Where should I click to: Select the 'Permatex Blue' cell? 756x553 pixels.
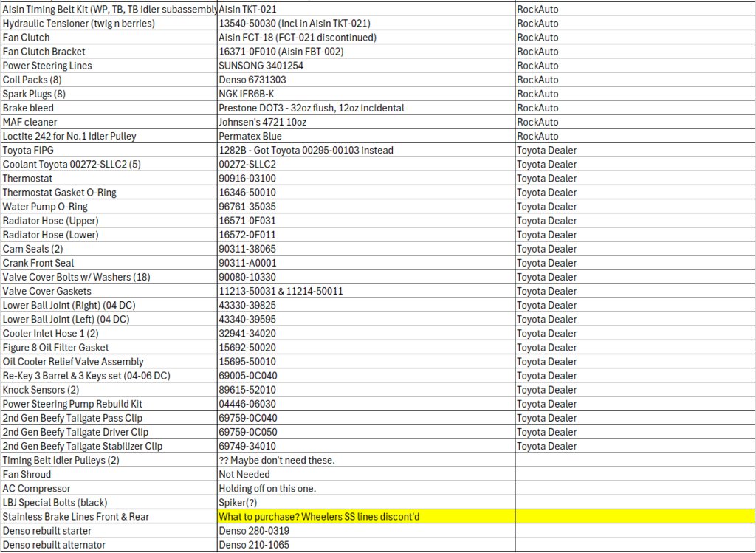tap(366, 135)
